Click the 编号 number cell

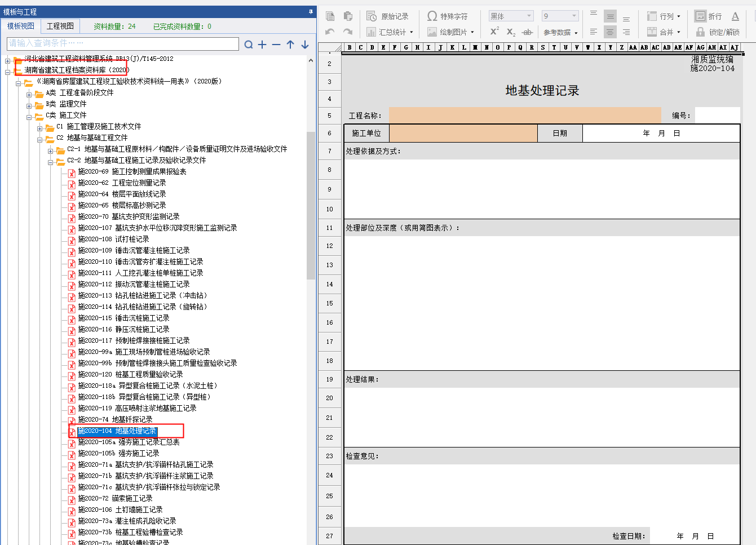coord(717,115)
